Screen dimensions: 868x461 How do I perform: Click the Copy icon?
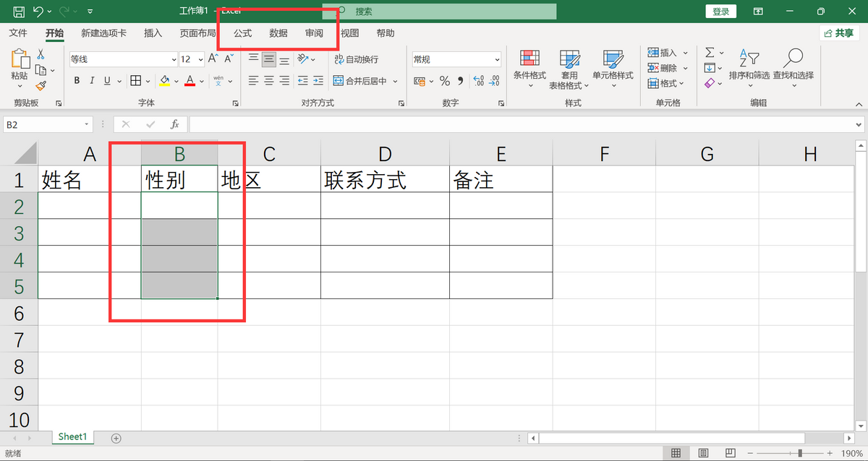41,70
